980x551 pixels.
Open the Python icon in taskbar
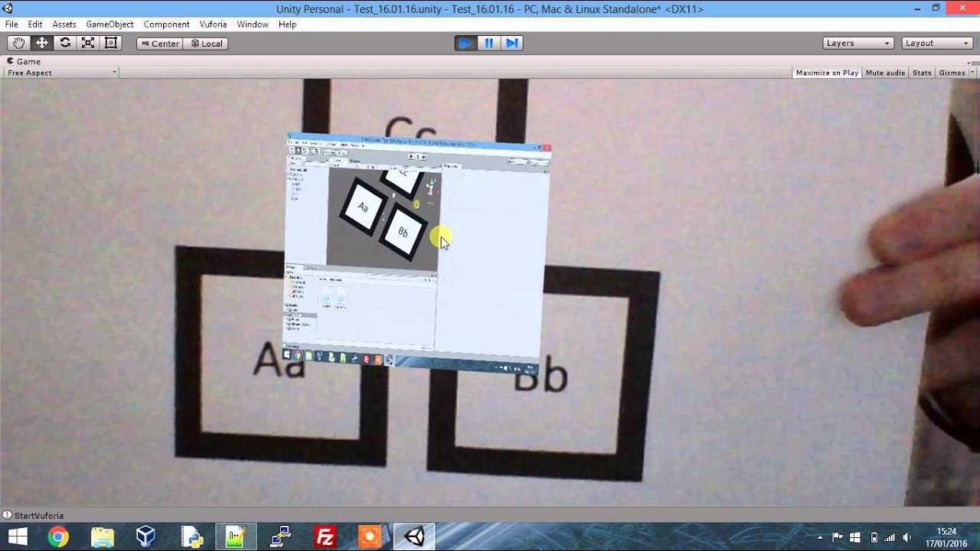click(191, 537)
